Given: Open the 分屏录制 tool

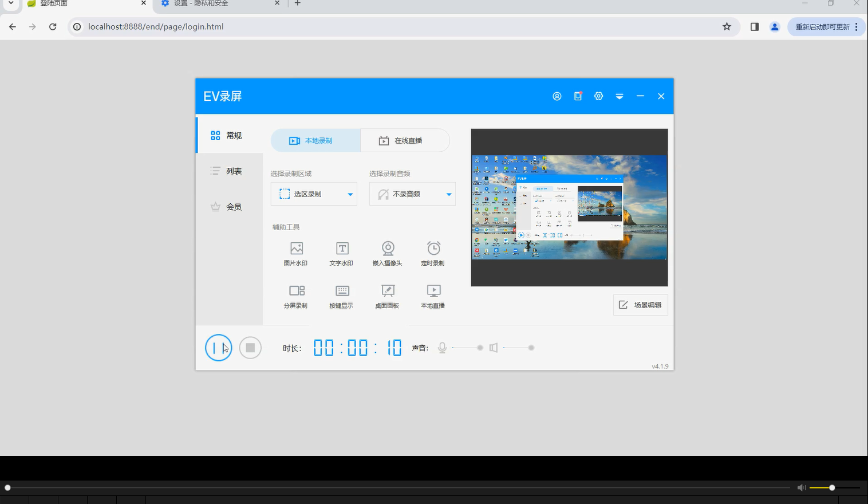Looking at the screenshot, I should pyautogui.click(x=296, y=296).
